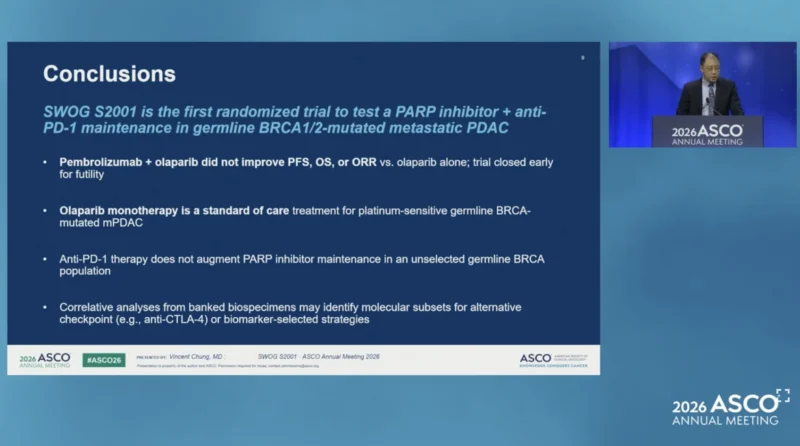
Task: Click the Olaparib monotherapy standard of care bullet
Action: click(x=295, y=217)
